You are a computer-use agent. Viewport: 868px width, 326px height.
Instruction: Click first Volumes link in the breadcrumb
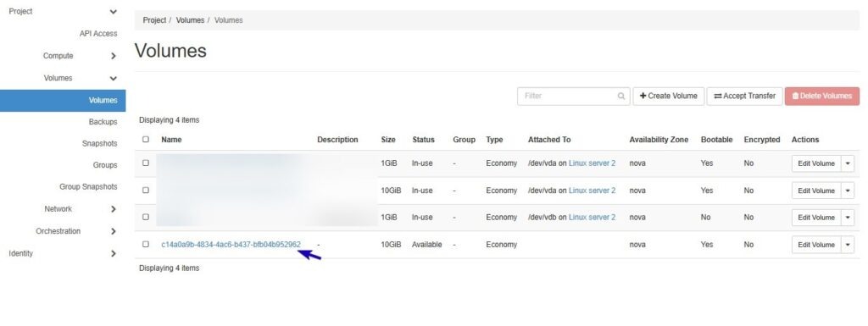pyautogui.click(x=190, y=20)
